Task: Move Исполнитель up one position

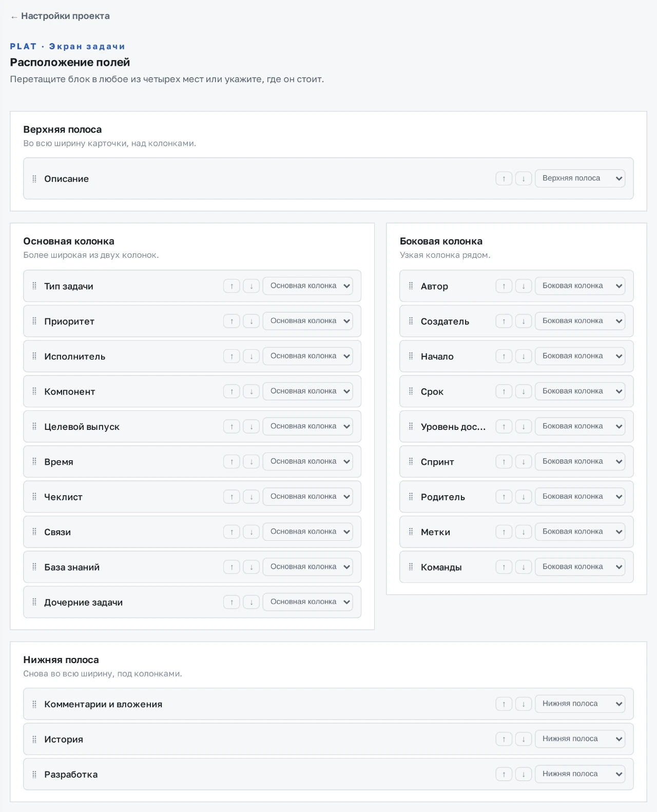Action: tap(232, 356)
